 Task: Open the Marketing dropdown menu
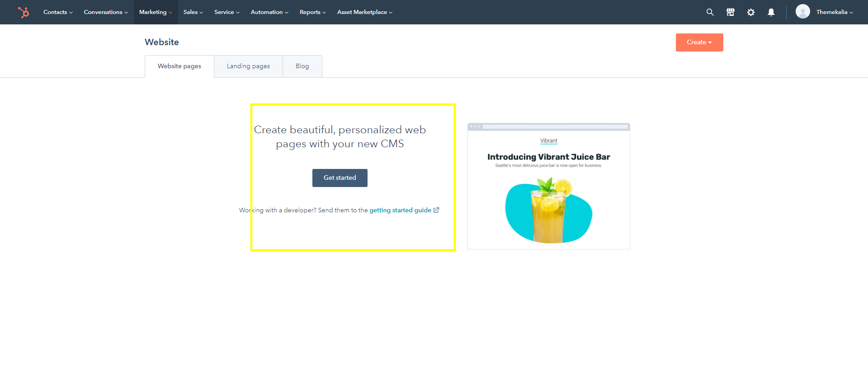[x=156, y=12]
